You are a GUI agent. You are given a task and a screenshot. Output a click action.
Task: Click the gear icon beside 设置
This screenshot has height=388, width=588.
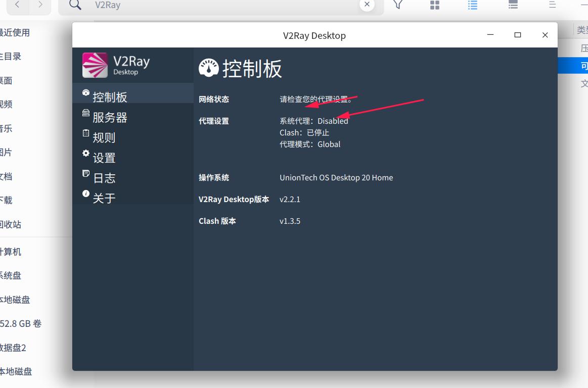86,153
